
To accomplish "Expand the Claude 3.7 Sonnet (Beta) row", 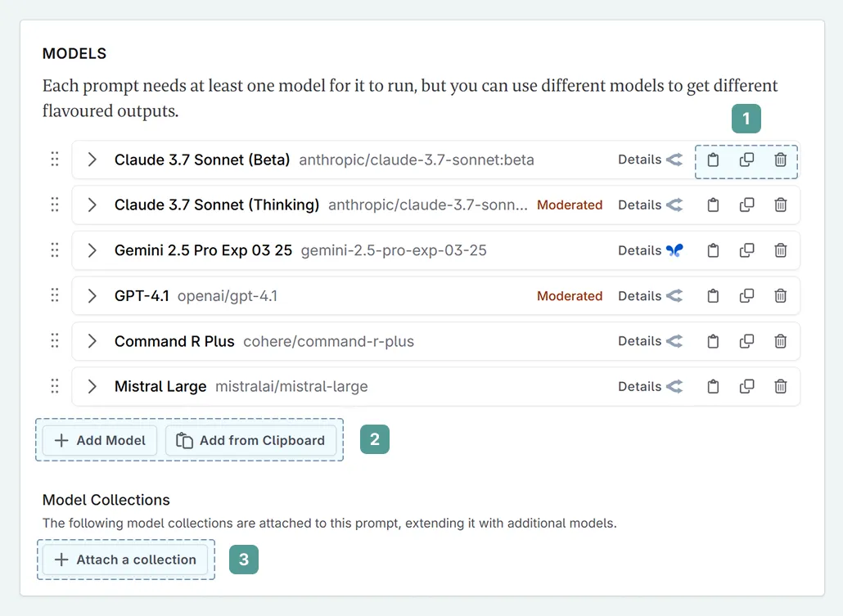I will [x=92, y=160].
